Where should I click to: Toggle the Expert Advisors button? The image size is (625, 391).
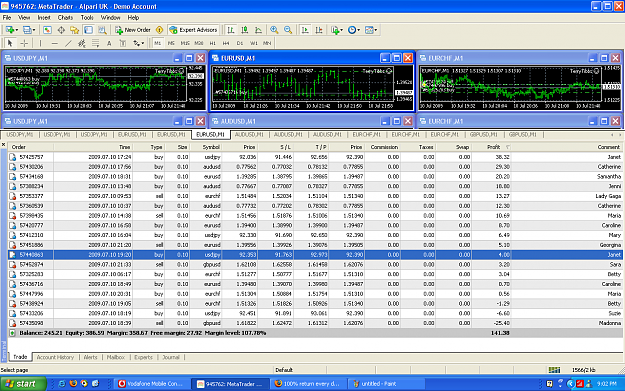pos(193,30)
